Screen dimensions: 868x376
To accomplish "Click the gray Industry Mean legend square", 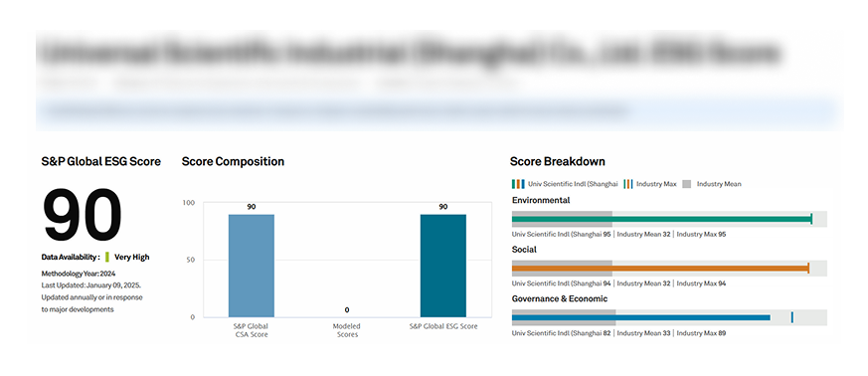I will (x=686, y=184).
